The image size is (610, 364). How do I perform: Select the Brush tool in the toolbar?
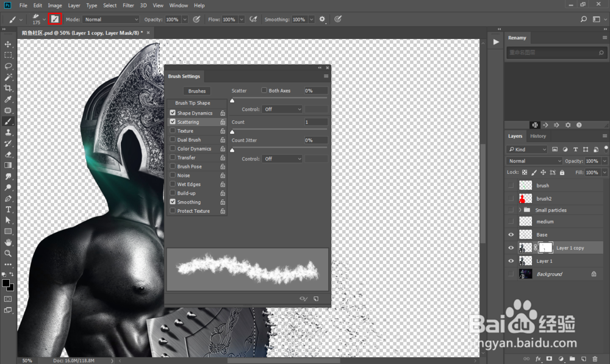coord(8,121)
